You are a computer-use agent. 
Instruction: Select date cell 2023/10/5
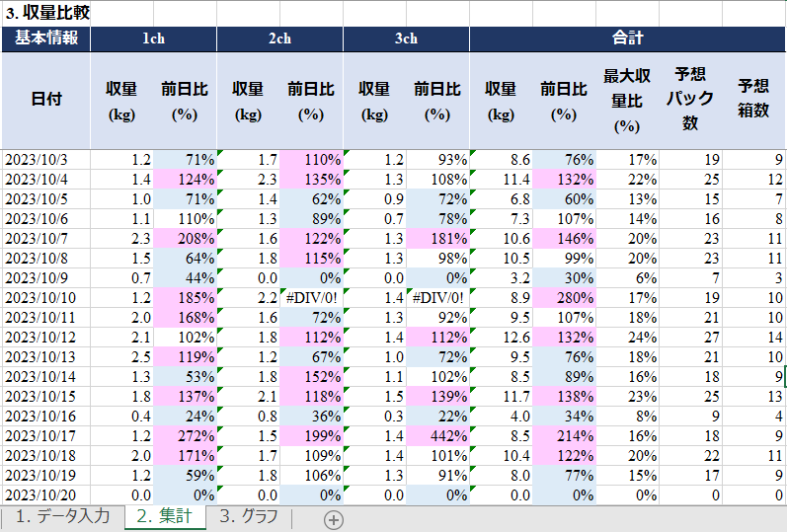(46, 199)
